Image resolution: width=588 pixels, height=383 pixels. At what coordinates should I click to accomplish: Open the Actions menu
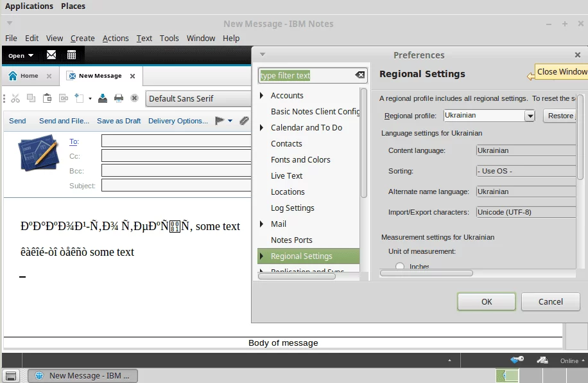click(116, 38)
